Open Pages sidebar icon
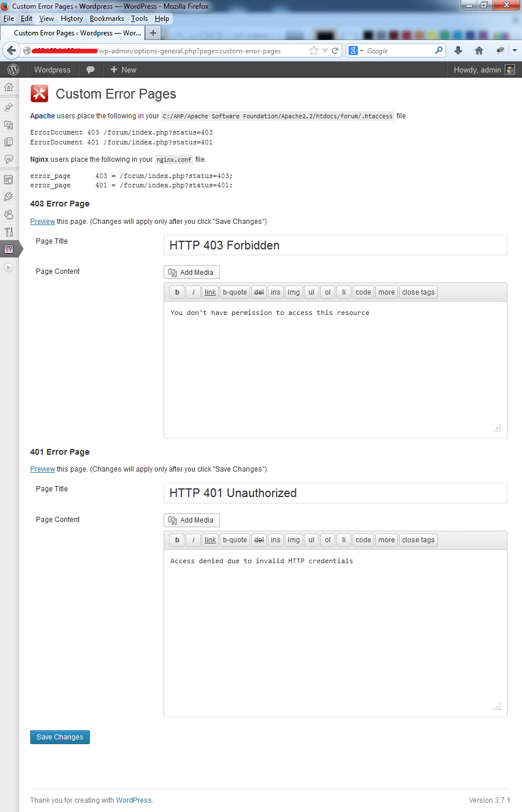The image size is (522, 812). (9, 142)
